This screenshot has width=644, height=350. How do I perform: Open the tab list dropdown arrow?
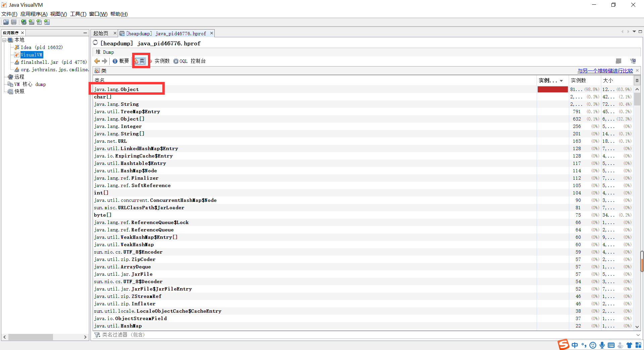(634, 32)
